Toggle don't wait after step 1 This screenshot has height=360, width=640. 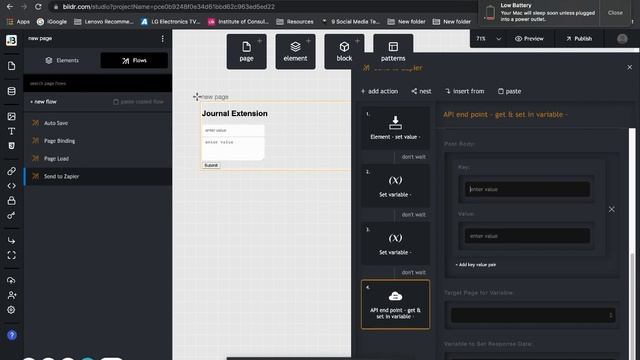pyautogui.click(x=413, y=157)
